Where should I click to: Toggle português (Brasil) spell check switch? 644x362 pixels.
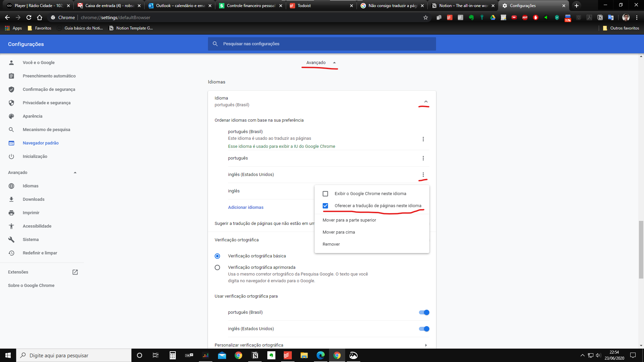pyautogui.click(x=424, y=312)
